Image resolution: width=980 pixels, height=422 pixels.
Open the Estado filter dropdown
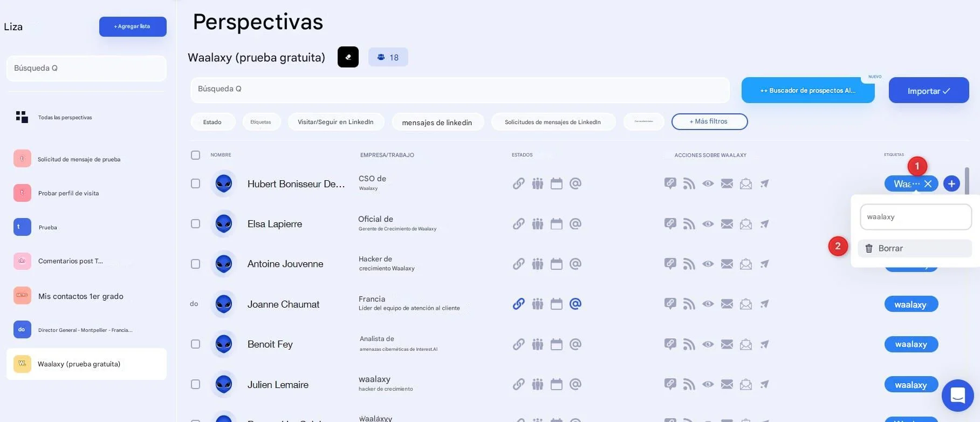point(213,122)
